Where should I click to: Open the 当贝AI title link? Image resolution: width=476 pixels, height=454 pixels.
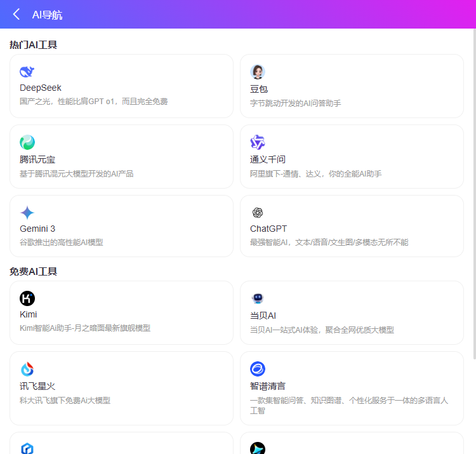coord(263,316)
